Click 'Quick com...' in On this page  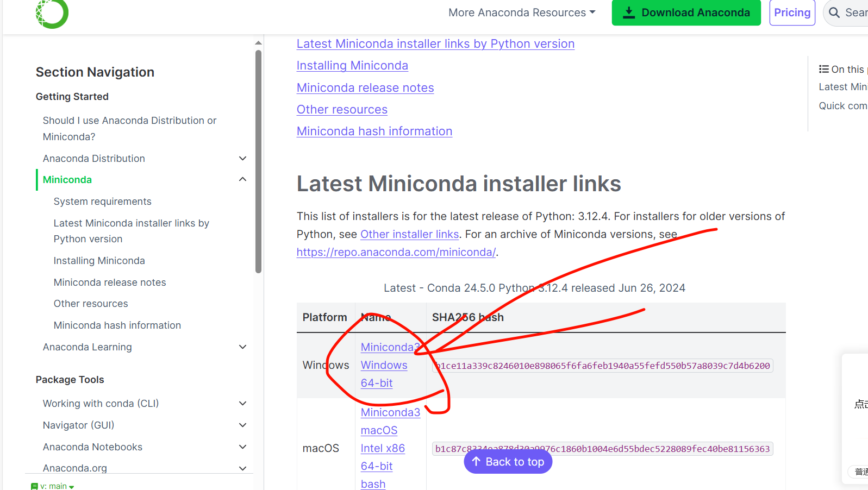[843, 106]
